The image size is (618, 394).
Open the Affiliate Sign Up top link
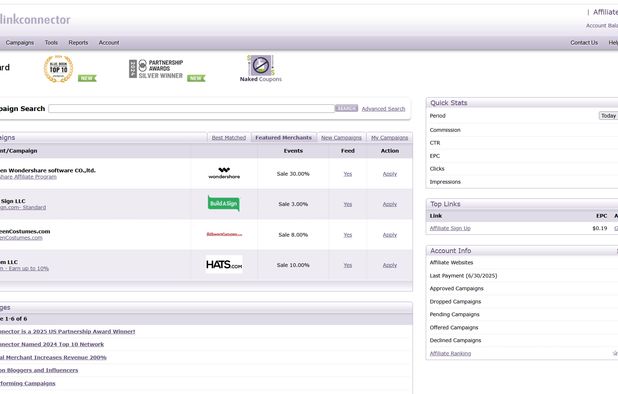click(450, 228)
